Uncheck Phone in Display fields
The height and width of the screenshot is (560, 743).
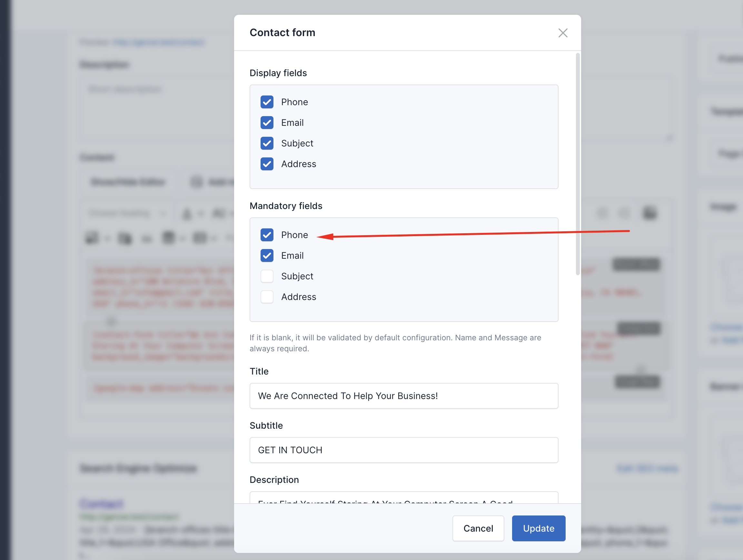click(267, 102)
